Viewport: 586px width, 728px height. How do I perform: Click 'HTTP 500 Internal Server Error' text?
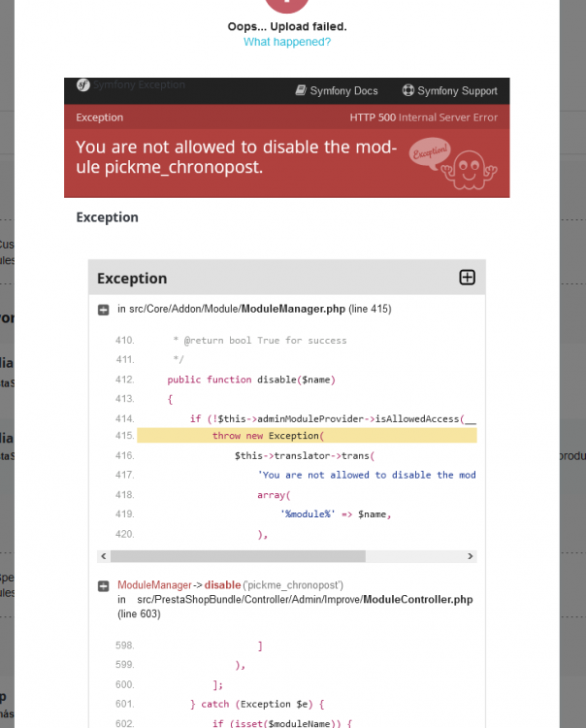coord(424,117)
